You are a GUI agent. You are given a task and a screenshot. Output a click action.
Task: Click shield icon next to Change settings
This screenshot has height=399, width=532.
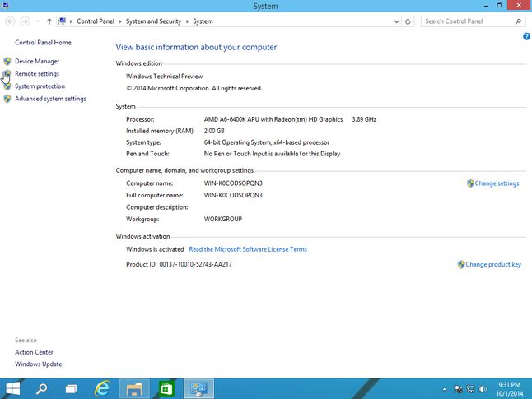pos(470,183)
